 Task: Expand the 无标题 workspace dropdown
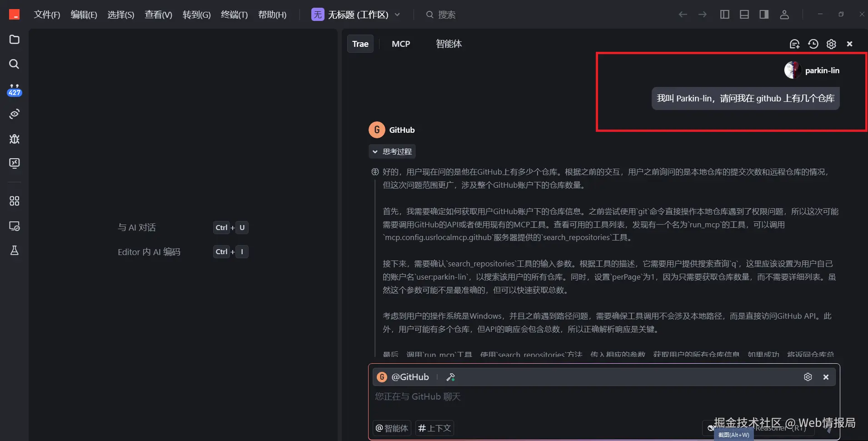[x=397, y=15]
